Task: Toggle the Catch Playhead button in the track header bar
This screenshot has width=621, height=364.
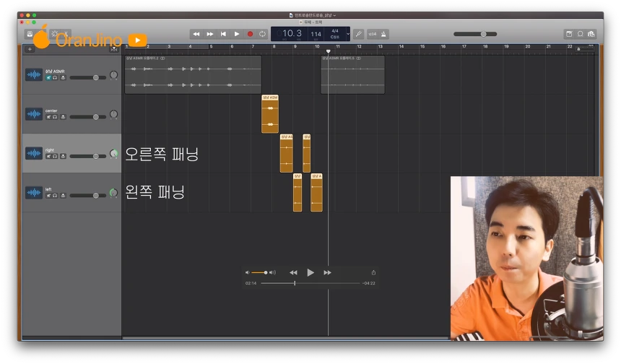Action: pyautogui.click(x=113, y=49)
